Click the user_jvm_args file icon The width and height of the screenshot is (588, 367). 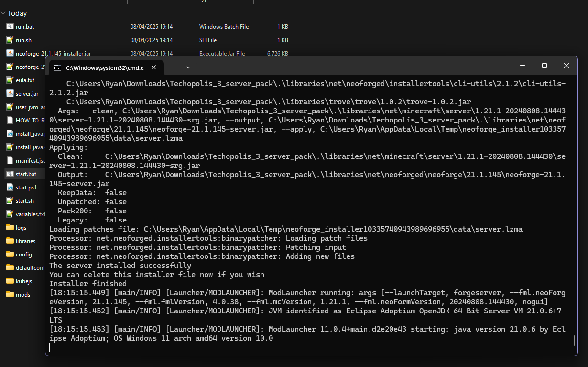coord(10,107)
